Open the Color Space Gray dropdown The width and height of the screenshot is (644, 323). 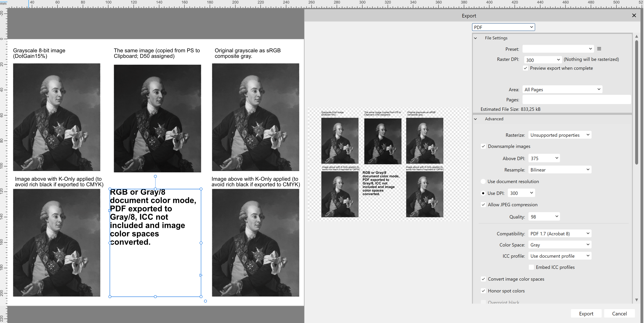click(560, 245)
